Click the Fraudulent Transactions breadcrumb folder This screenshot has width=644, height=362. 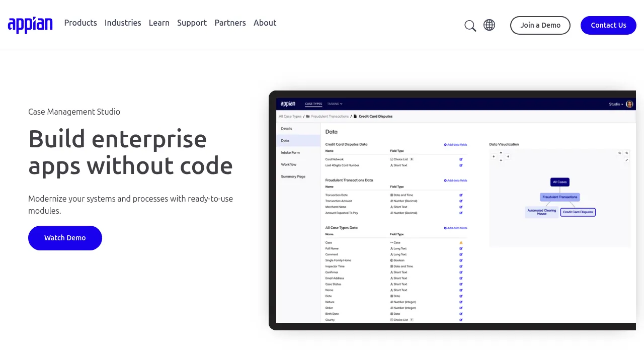[327, 117]
